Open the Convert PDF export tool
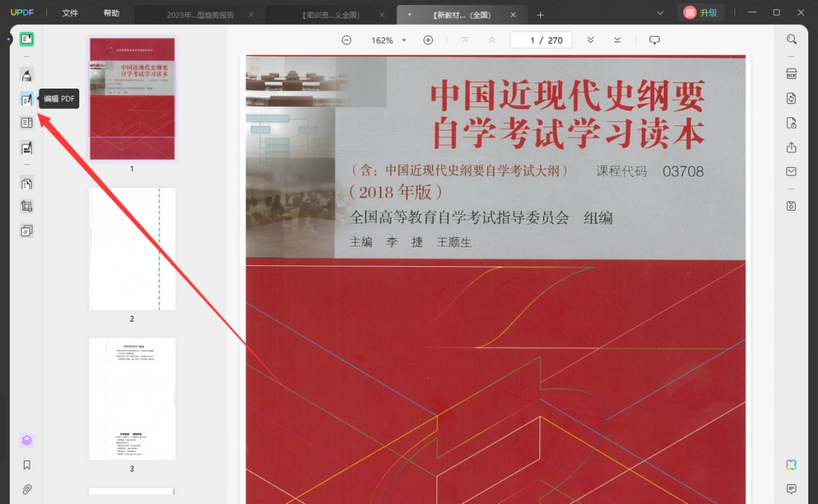The width and height of the screenshot is (818, 504). 792,98
